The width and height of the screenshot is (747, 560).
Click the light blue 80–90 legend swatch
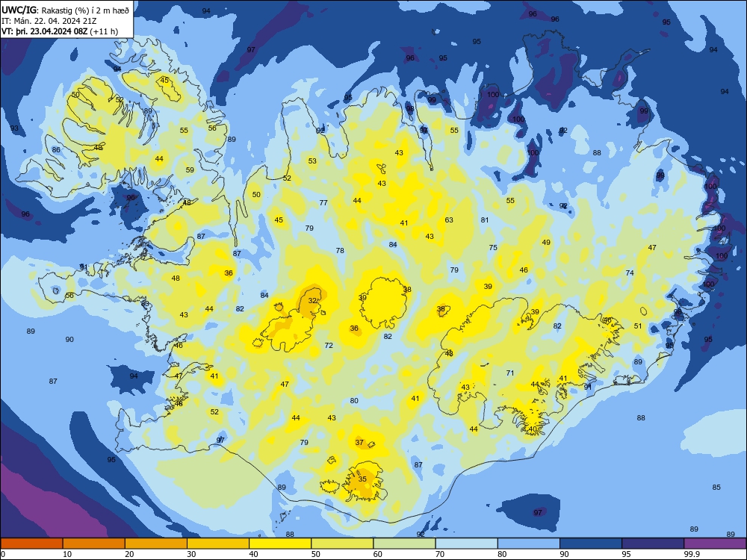(x=529, y=544)
